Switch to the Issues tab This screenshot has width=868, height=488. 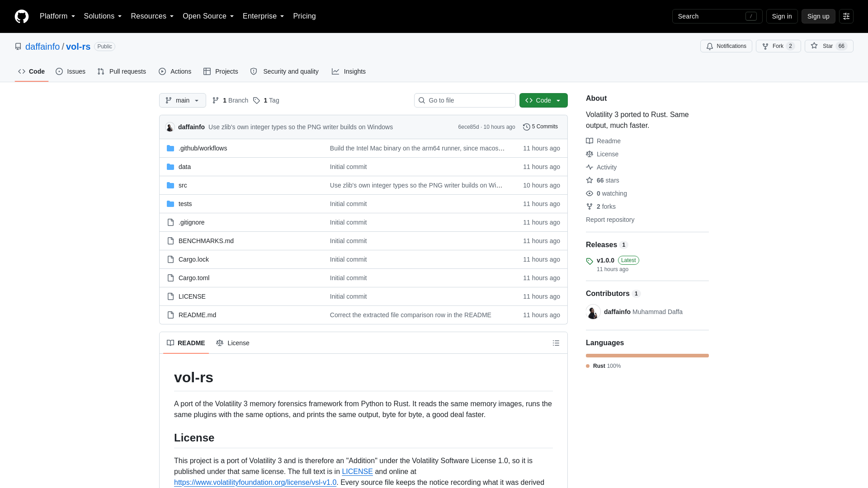click(71, 71)
